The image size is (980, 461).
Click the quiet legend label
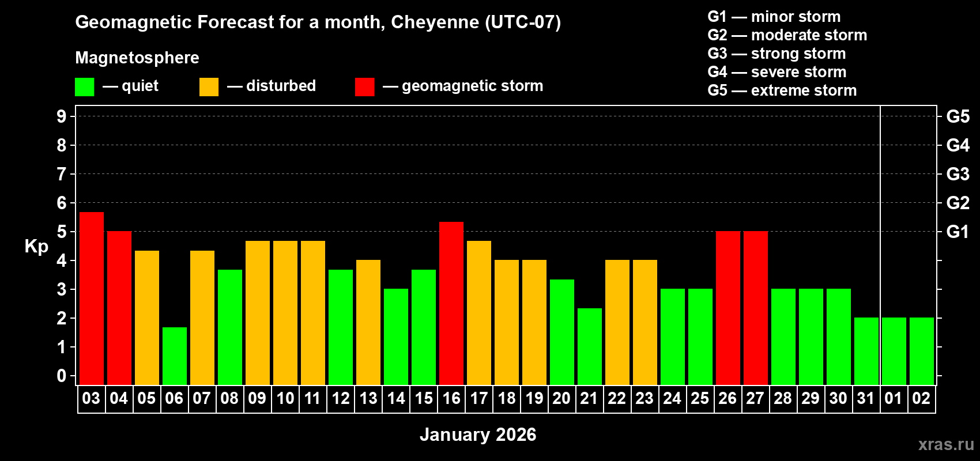pos(140,86)
